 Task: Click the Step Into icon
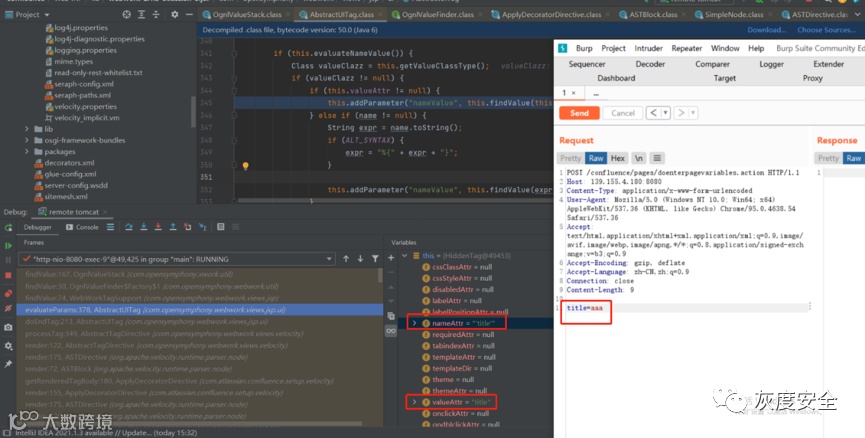(143, 227)
